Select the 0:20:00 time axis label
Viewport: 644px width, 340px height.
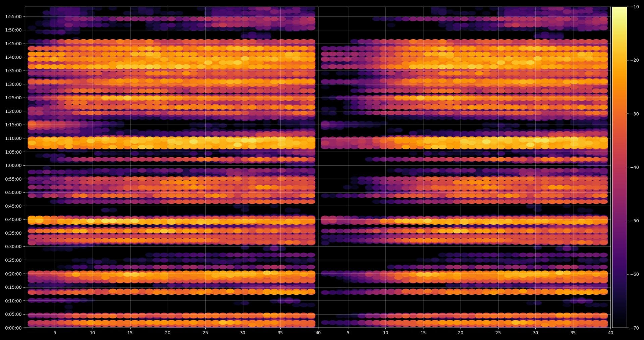(x=13, y=274)
